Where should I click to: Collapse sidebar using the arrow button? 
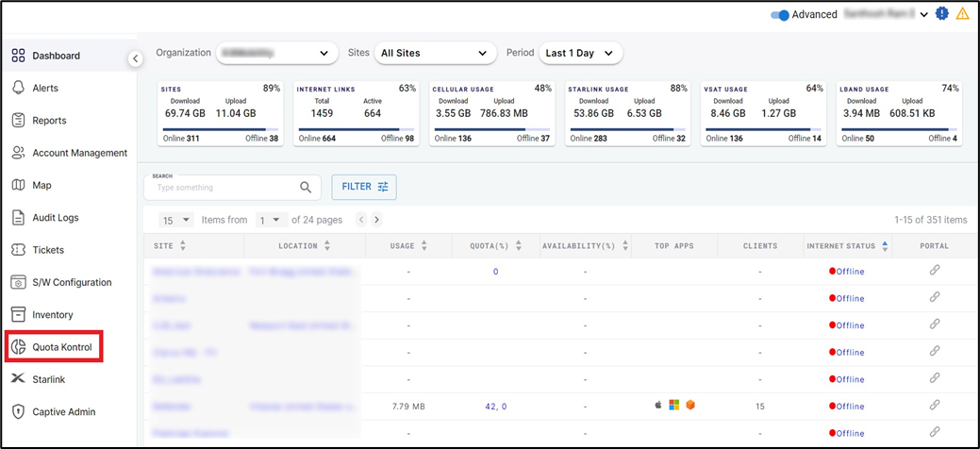pos(135,58)
